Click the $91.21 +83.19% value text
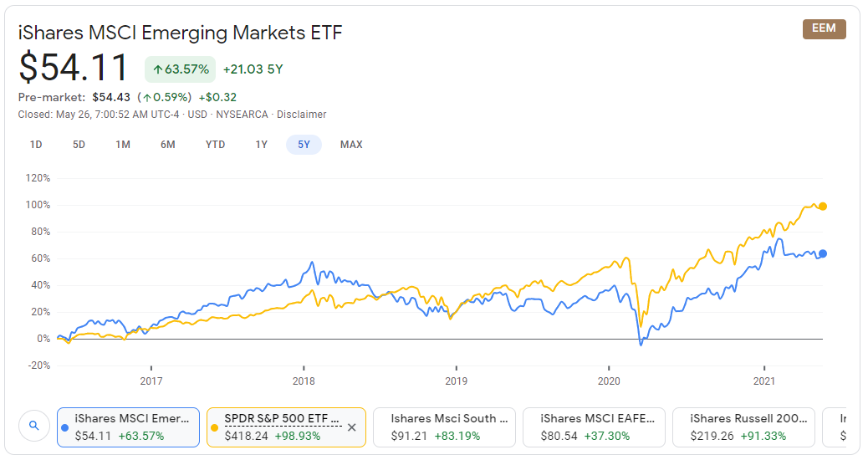868x460 pixels. 436,437
